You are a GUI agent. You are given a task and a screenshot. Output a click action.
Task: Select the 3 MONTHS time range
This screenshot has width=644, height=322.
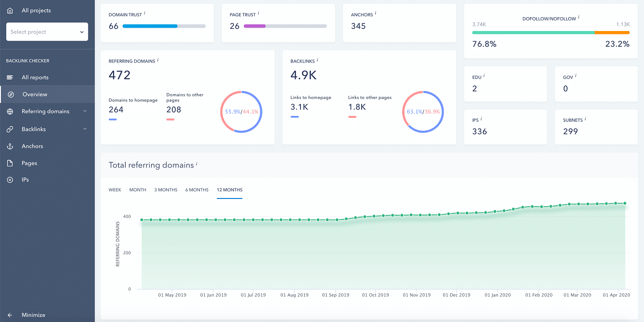click(x=166, y=189)
